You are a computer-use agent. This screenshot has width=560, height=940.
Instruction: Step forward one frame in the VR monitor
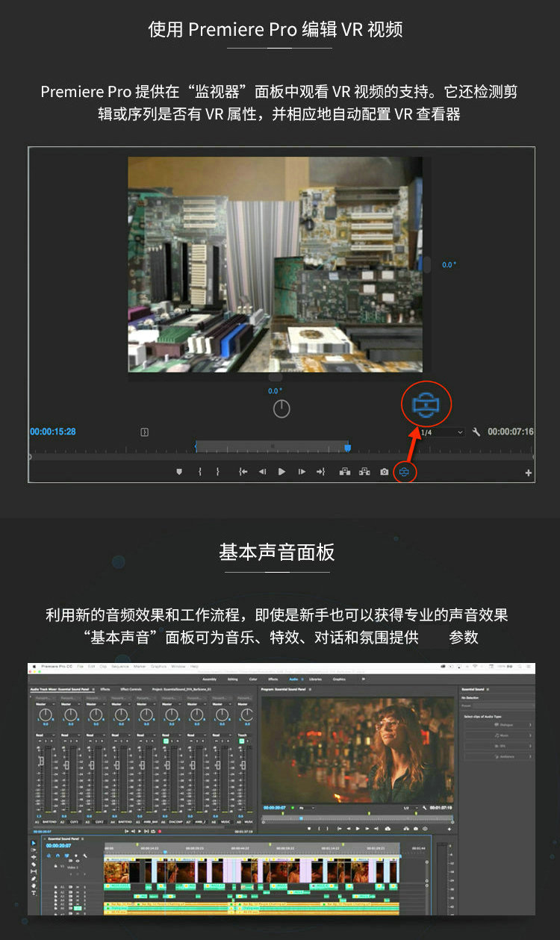302,472
